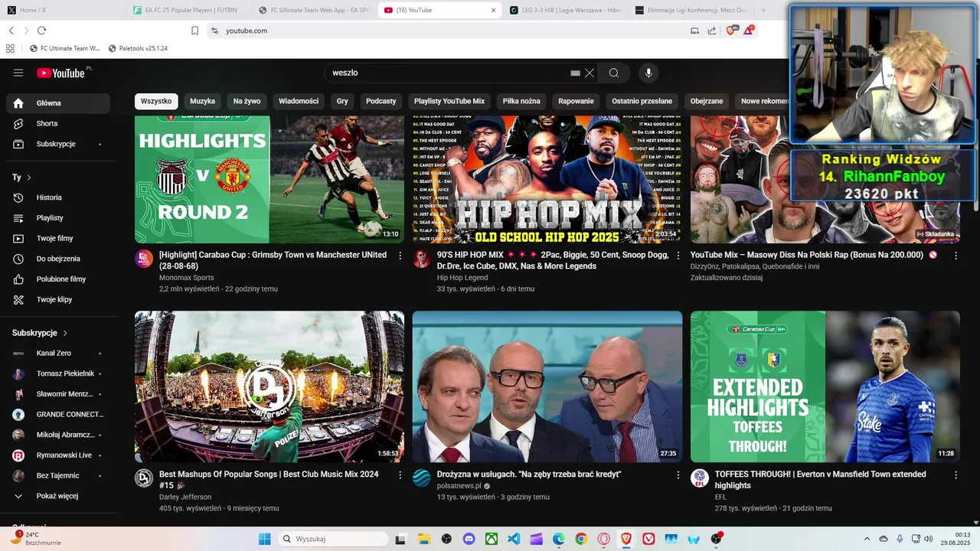
Task: Open the Windows Start button
Action: pyautogui.click(x=265, y=539)
